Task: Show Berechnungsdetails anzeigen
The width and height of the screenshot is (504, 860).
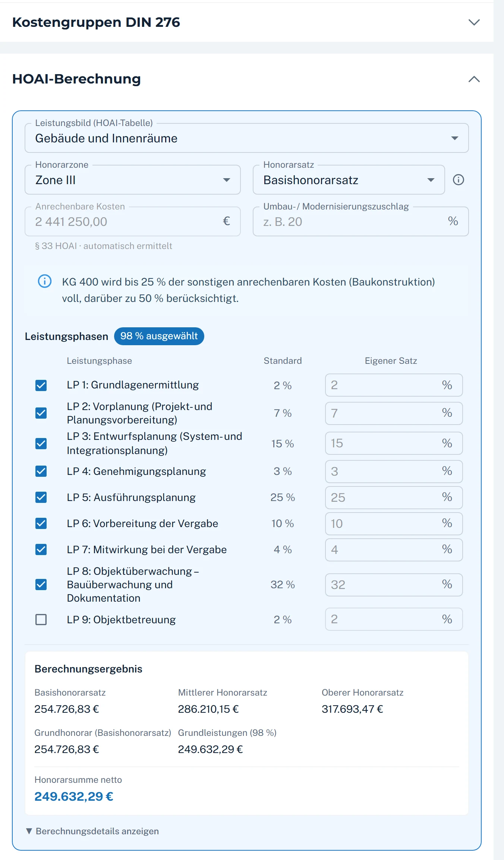Action: pos(92,831)
